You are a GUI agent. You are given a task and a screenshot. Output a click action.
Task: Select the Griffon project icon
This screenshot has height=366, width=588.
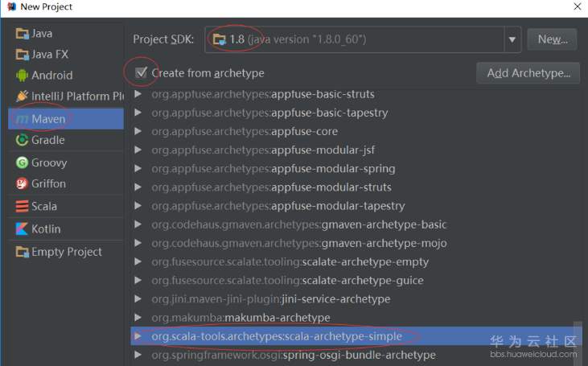point(22,183)
